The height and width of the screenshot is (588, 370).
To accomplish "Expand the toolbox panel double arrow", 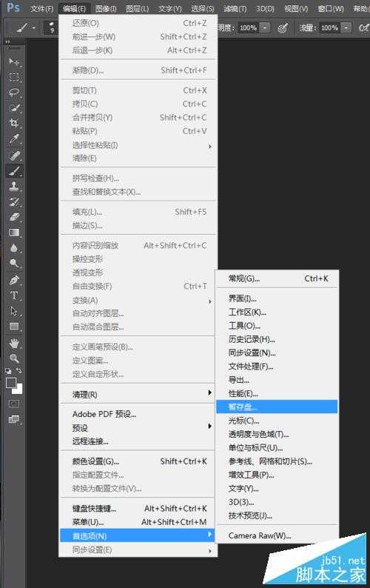I will pos(8,42).
